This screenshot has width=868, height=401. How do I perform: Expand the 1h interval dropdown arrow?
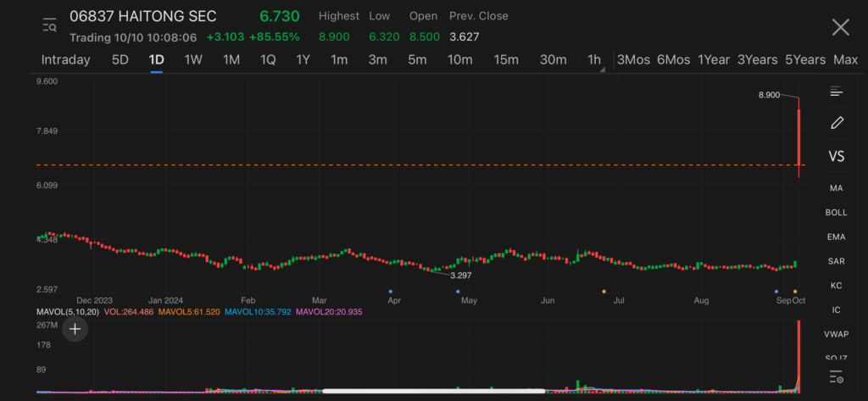point(603,70)
